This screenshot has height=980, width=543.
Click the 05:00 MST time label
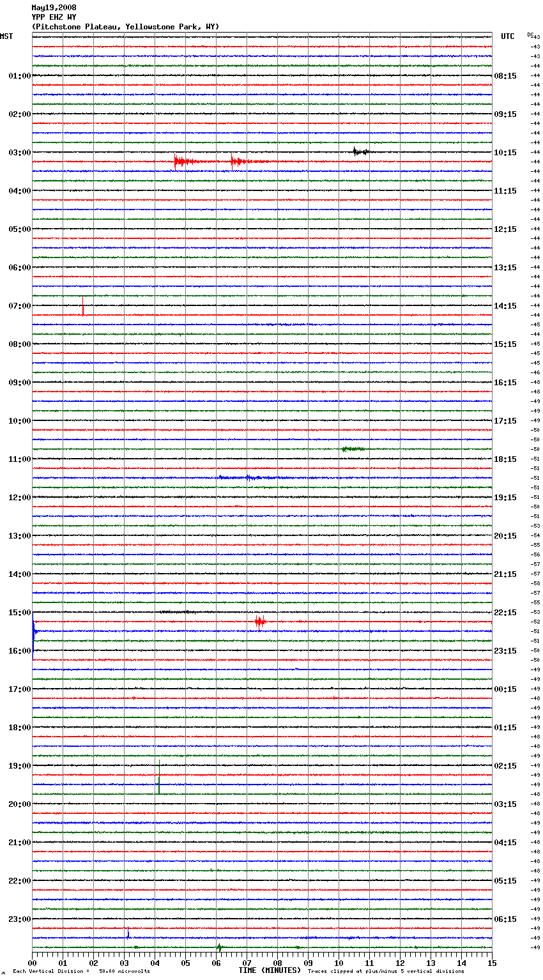tap(20, 229)
